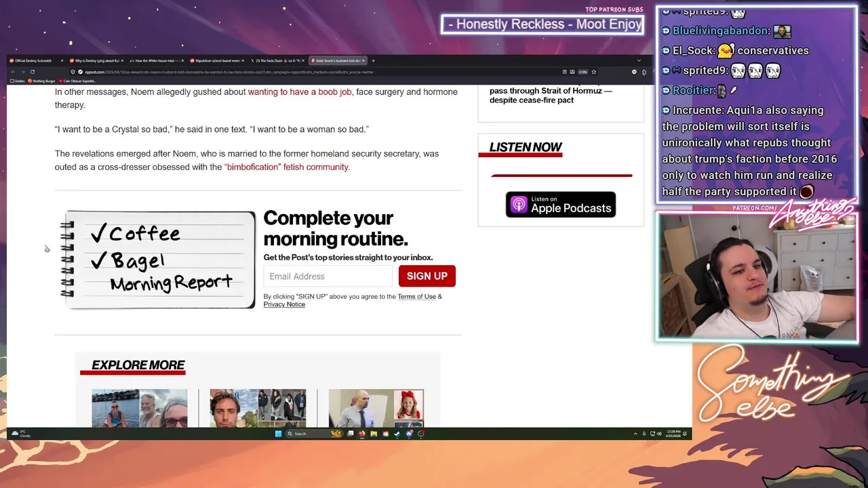Close the Official Destiny Subreddit tab

tap(62, 60)
